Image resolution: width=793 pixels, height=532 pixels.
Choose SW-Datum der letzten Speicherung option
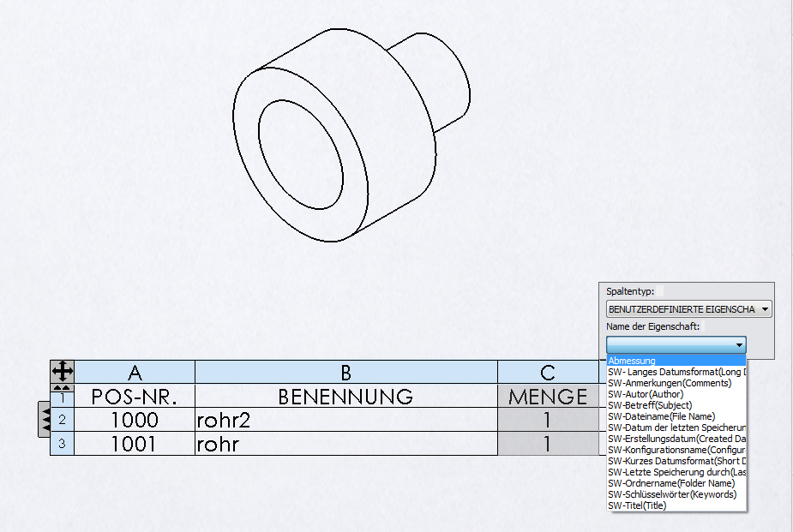pos(676,427)
